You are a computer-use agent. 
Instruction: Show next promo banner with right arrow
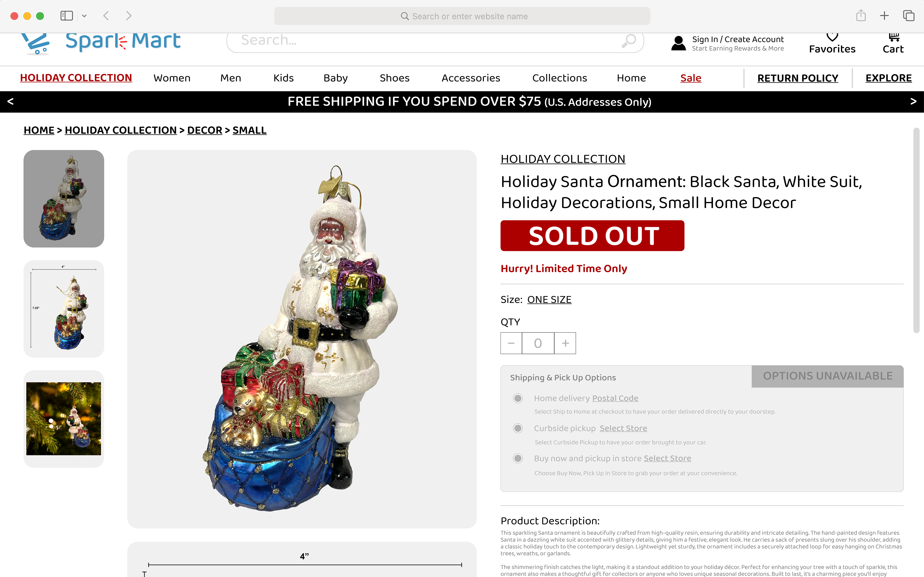click(913, 101)
